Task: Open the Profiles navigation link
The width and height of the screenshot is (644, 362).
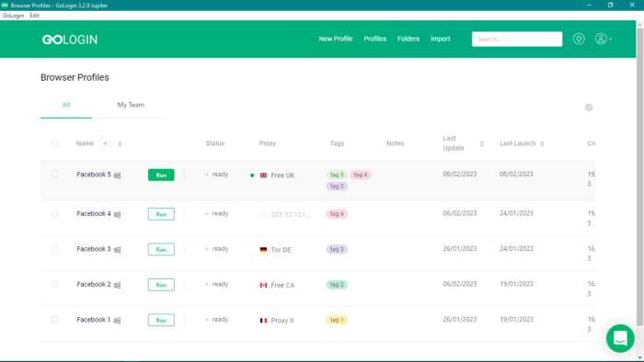Action: click(x=375, y=39)
